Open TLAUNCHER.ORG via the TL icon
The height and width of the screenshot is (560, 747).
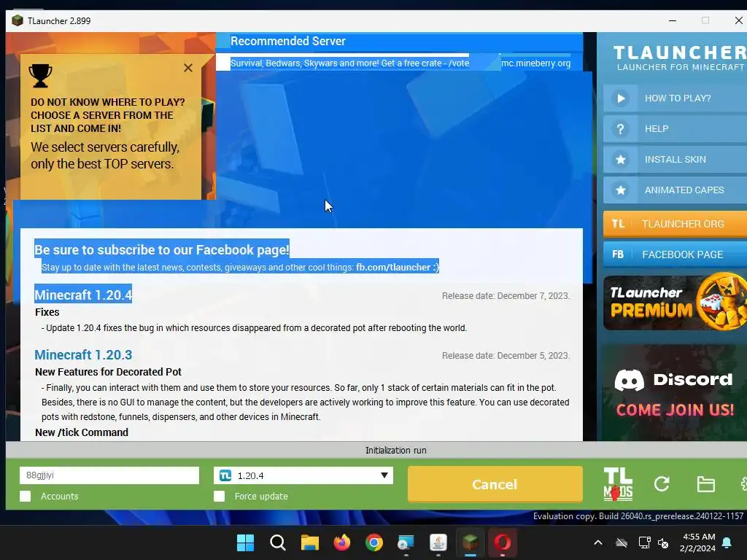618,224
